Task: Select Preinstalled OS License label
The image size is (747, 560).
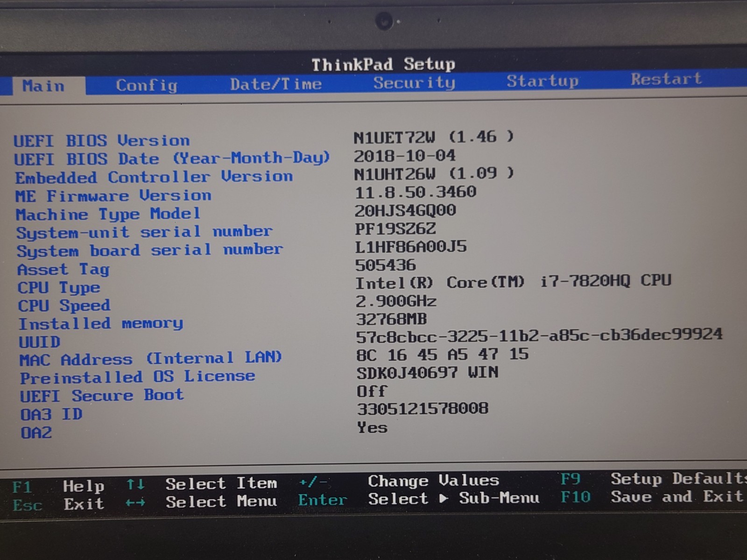Action: click(x=138, y=377)
